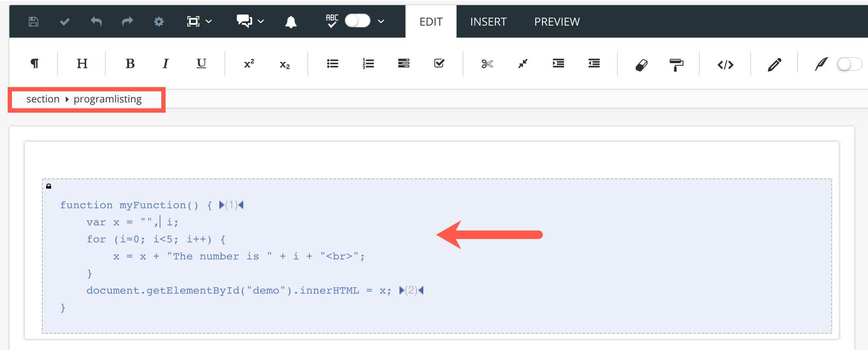Toggle the spell check switch
This screenshot has height=350, width=868.
coord(357,21)
